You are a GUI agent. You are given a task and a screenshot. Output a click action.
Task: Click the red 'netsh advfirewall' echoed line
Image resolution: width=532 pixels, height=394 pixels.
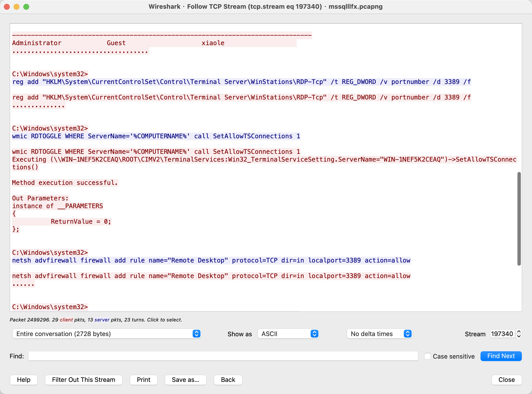coord(211,276)
